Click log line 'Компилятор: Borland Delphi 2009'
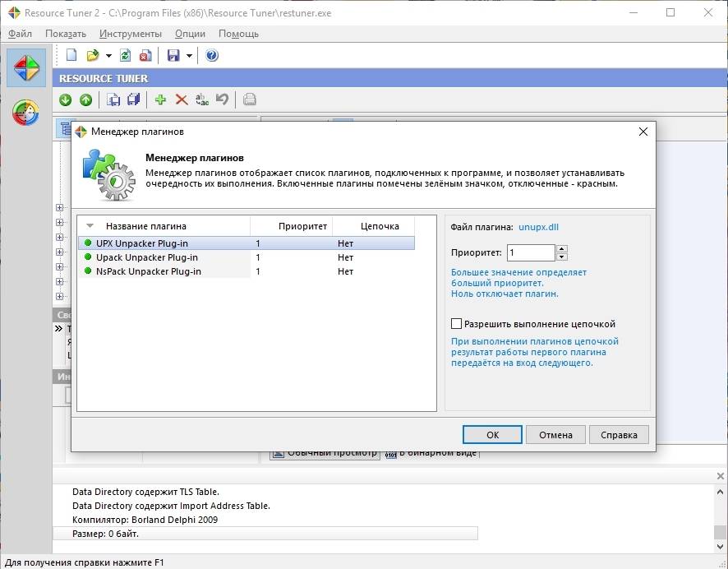Image resolution: width=728 pixels, height=569 pixels. [x=145, y=520]
